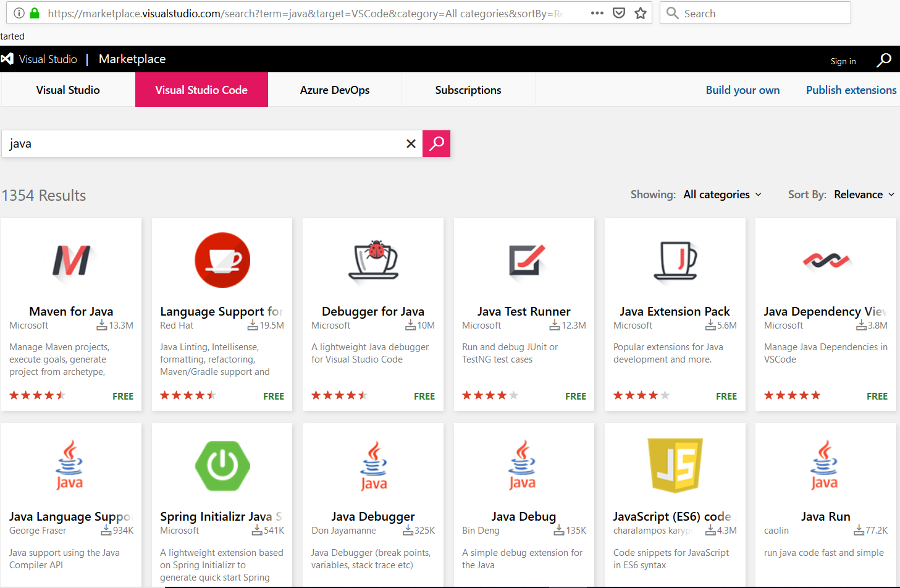Click the Pocket save icon in address bar
The width and height of the screenshot is (900, 588).
(619, 13)
